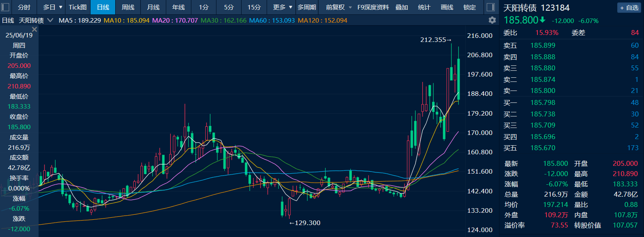Click the 卖一 ask price 185.800

[543, 91]
